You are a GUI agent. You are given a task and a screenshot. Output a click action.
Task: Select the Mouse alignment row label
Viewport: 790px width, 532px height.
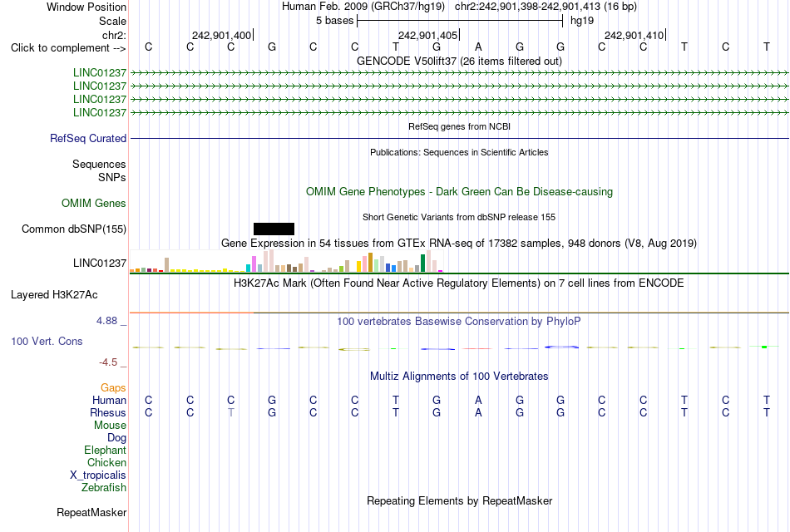point(110,426)
